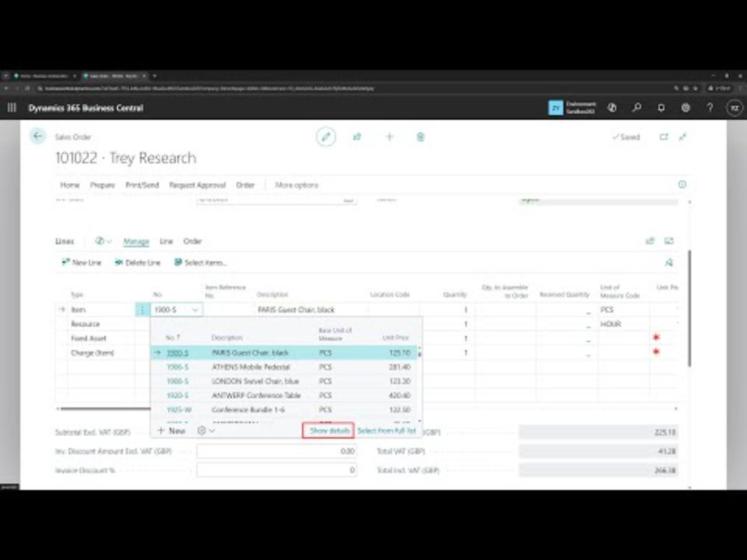
Task: Click the pencil edit icon
Action: 326,137
